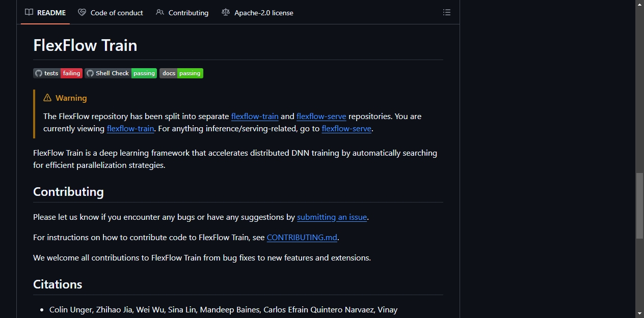Open the CONTRIBUTING.md link
Screen dimensions: 644x318
(x=302, y=238)
